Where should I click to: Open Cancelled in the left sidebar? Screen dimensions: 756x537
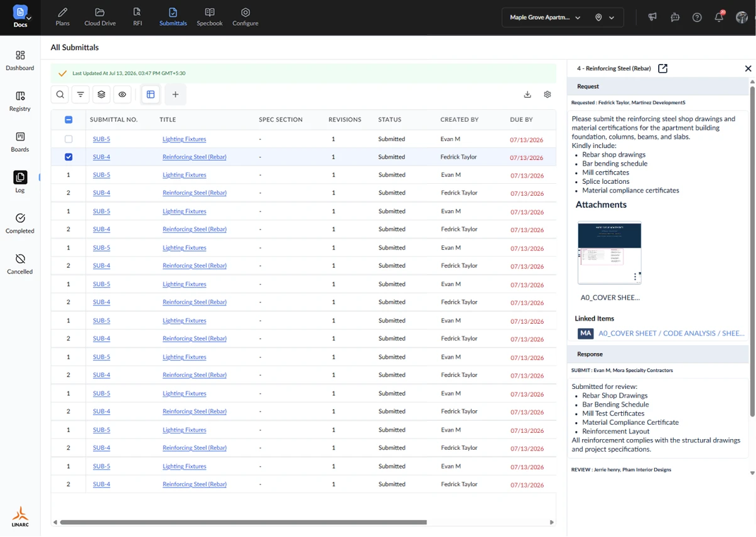tap(20, 264)
